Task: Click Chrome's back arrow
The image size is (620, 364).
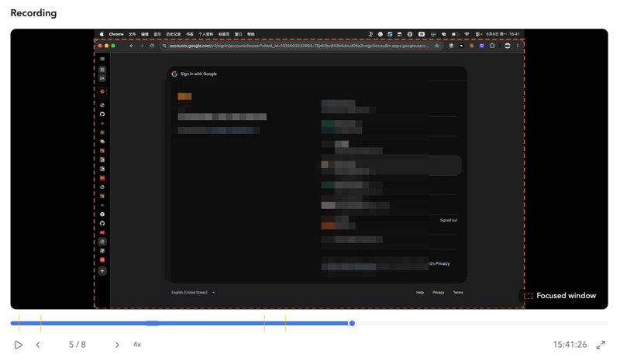Action: tap(132, 46)
